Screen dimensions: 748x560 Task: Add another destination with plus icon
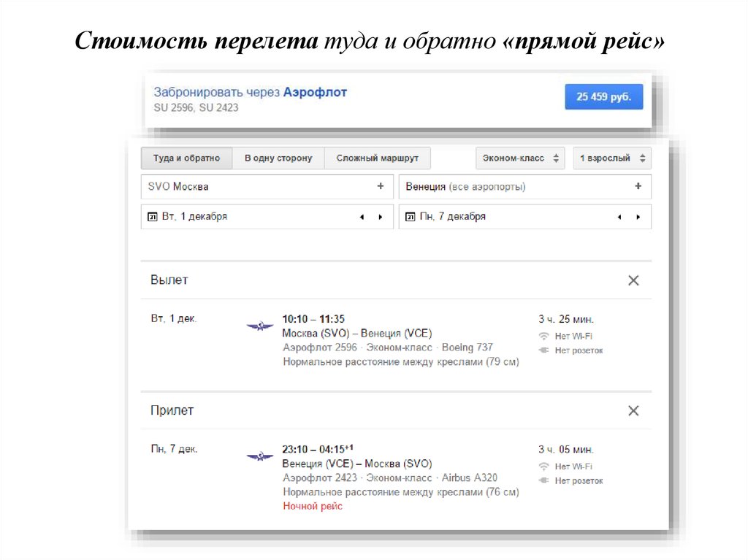click(638, 187)
